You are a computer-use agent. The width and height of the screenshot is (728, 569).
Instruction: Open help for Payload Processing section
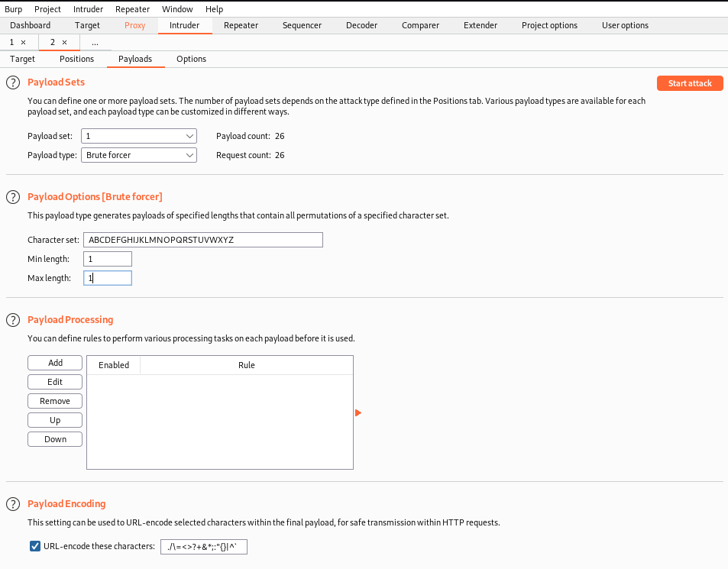[x=13, y=320]
